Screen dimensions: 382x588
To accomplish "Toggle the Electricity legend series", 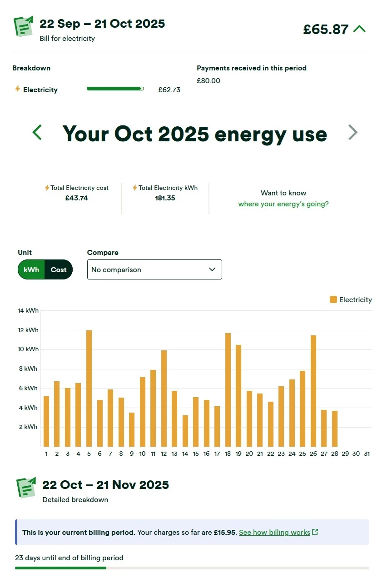I will pos(351,300).
